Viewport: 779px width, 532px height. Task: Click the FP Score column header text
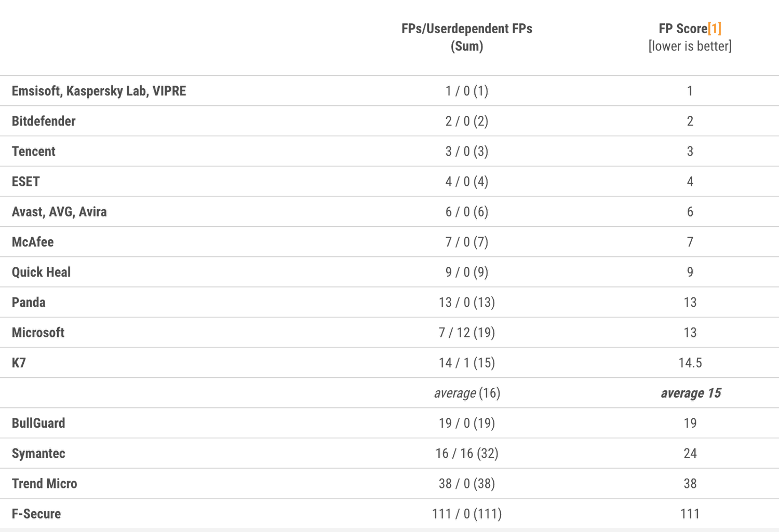(682, 29)
